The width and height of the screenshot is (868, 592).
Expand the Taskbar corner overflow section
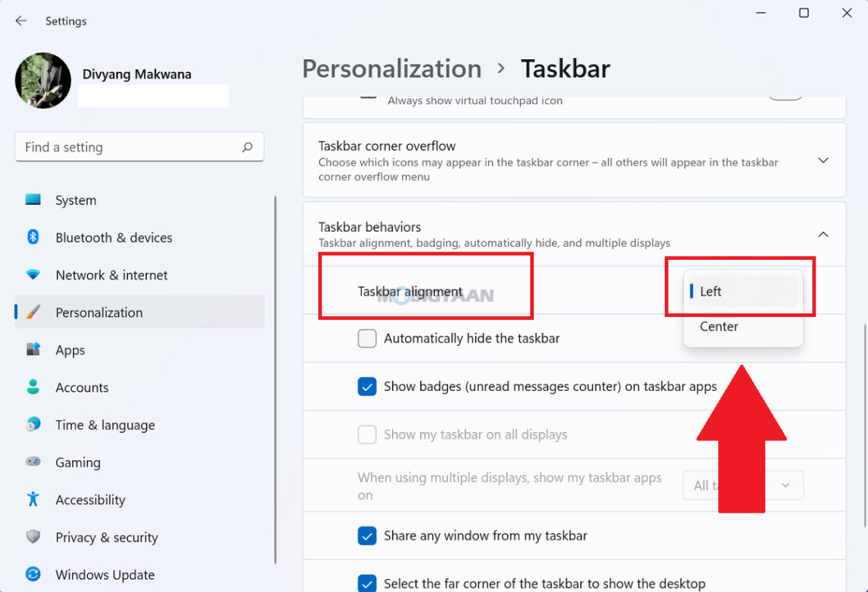pyautogui.click(x=823, y=160)
